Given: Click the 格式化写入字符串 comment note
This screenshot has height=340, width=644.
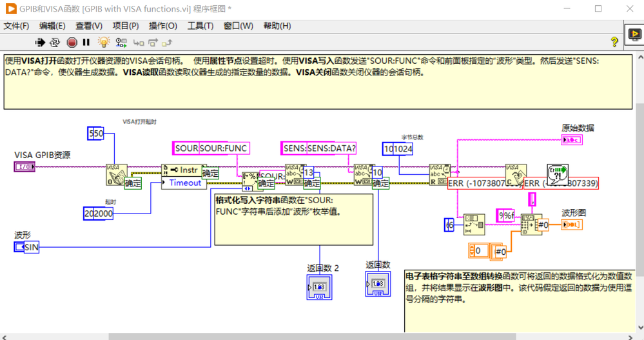Looking at the screenshot, I should 294,219.
